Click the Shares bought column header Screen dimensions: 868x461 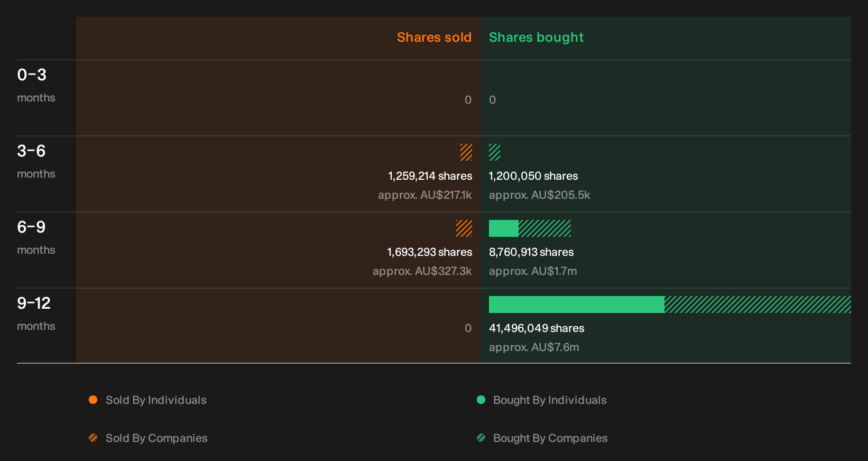pyautogui.click(x=536, y=38)
